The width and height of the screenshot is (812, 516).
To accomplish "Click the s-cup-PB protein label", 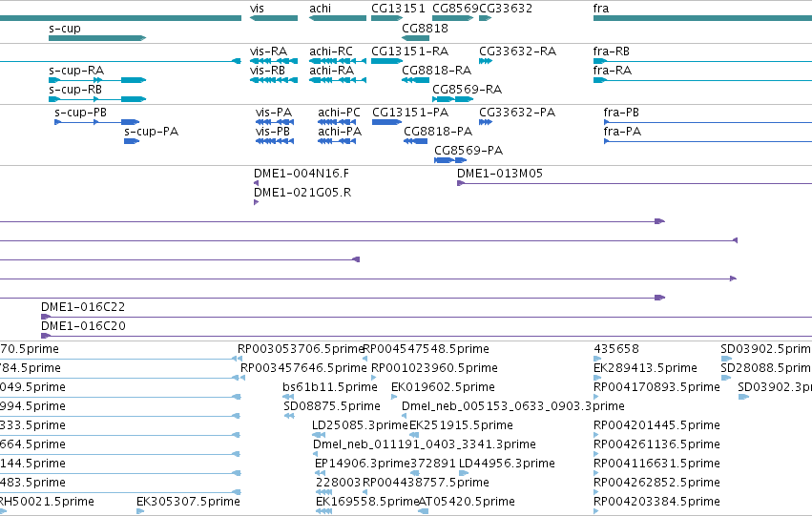I will coord(80,113).
